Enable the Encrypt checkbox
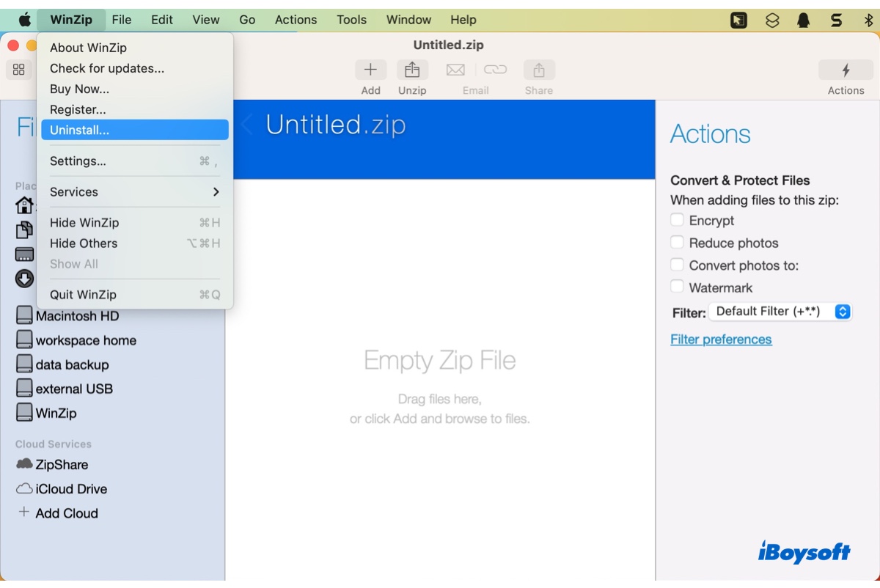Screen dimensions: 880x588 pyautogui.click(x=677, y=220)
